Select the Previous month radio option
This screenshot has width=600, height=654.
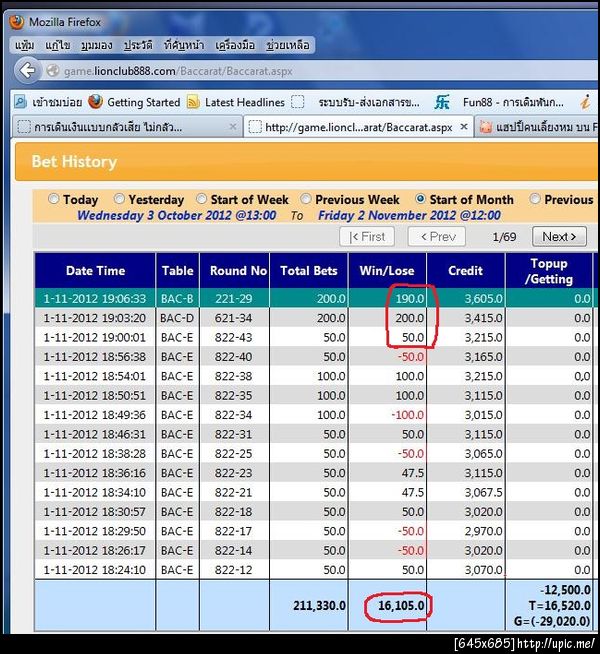[535, 199]
